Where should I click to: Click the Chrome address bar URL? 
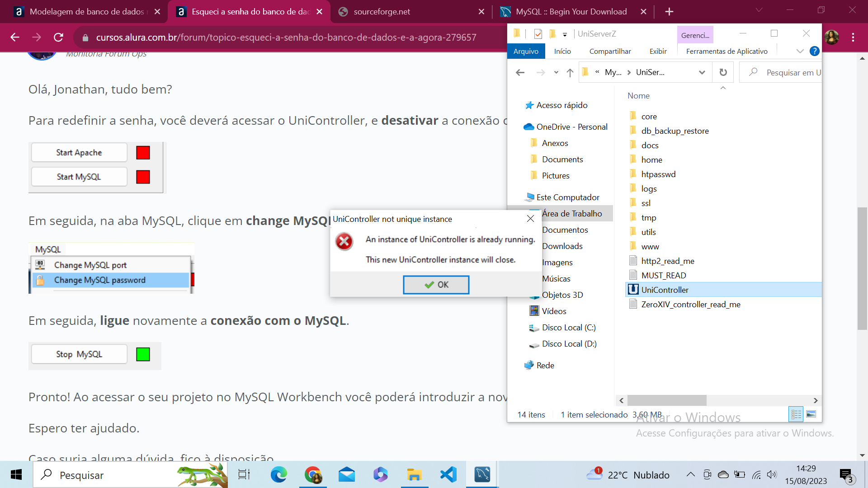tap(286, 37)
